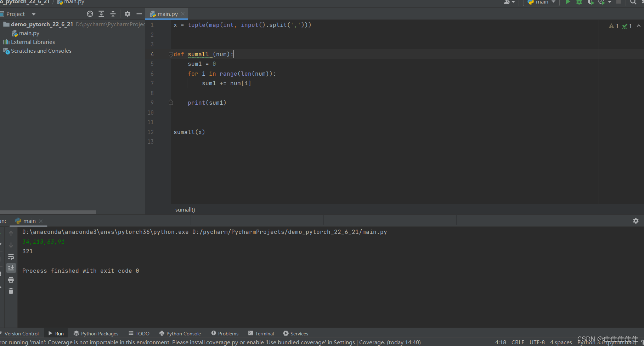Open Python Packages tool window

(96, 334)
